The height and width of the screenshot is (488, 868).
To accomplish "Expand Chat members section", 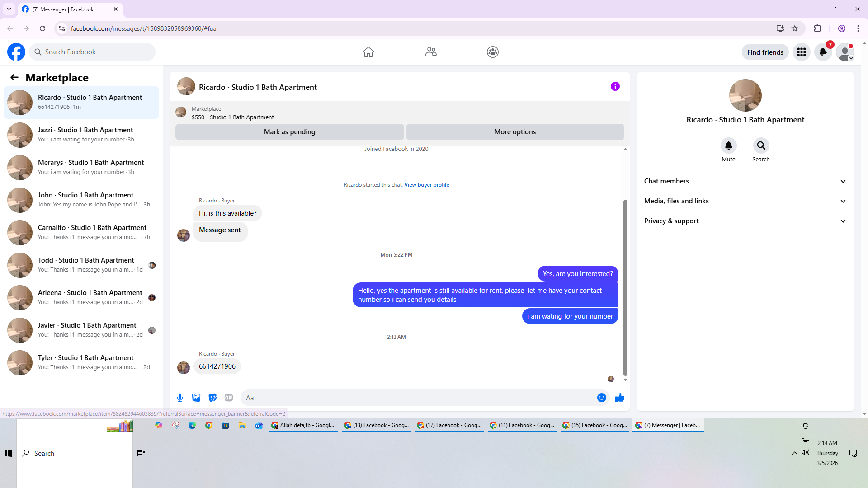I will click(745, 181).
